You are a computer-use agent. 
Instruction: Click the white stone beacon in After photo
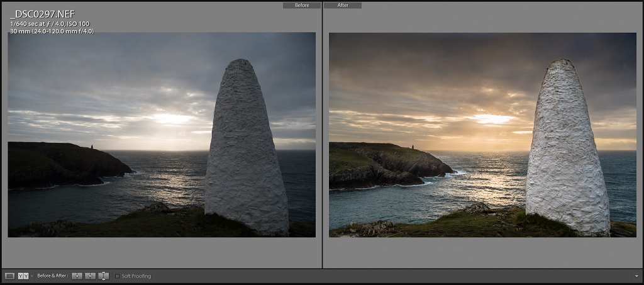(x=566, y=151)
